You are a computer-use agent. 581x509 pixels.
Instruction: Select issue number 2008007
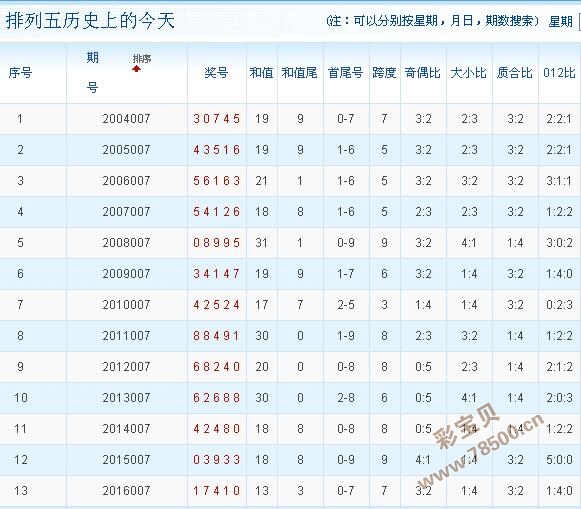[x=126, y=243]
